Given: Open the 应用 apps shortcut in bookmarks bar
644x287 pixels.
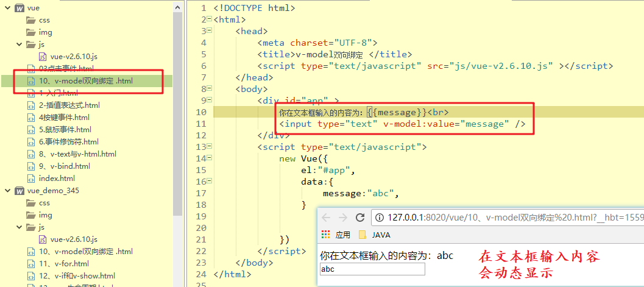Looking at the screenshot, I should 336,235.
